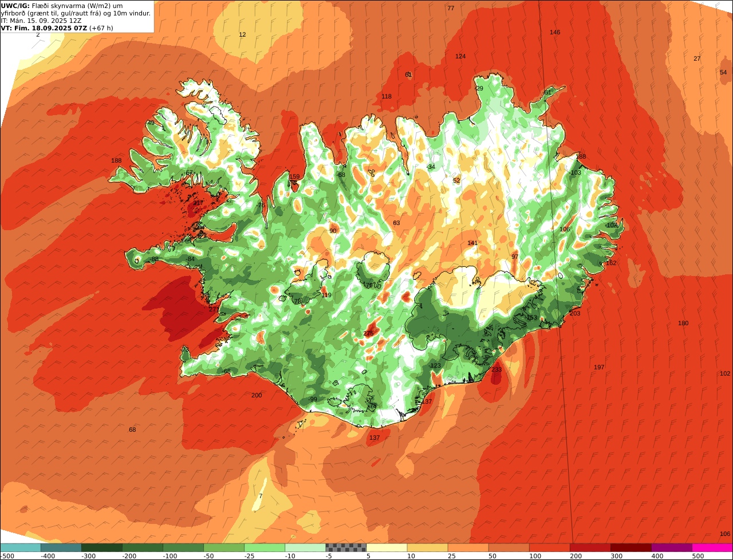Click the legend label '300'
The width and height of the screenshot is (733, 560).
point(617,555)
